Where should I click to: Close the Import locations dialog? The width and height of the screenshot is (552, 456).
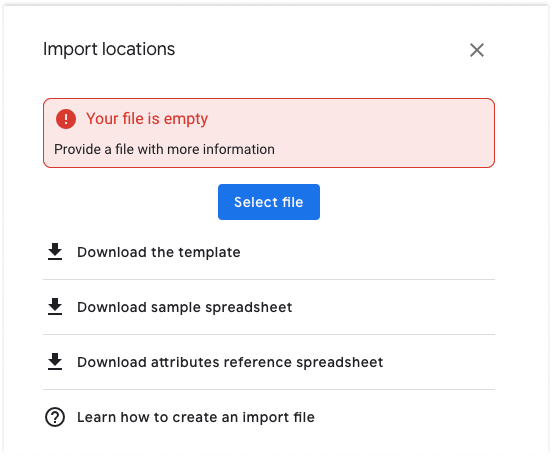point(477,50)
